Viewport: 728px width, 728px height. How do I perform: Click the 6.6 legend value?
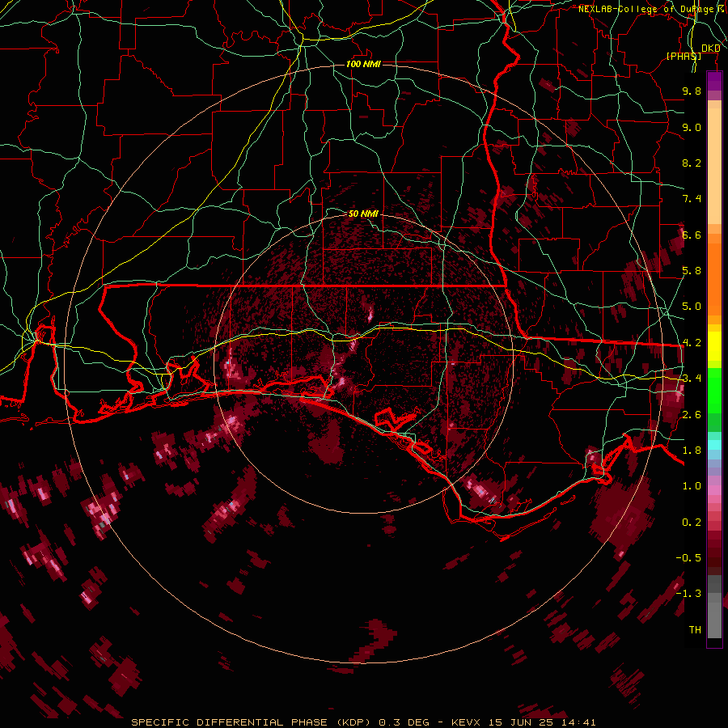(692, 235)
